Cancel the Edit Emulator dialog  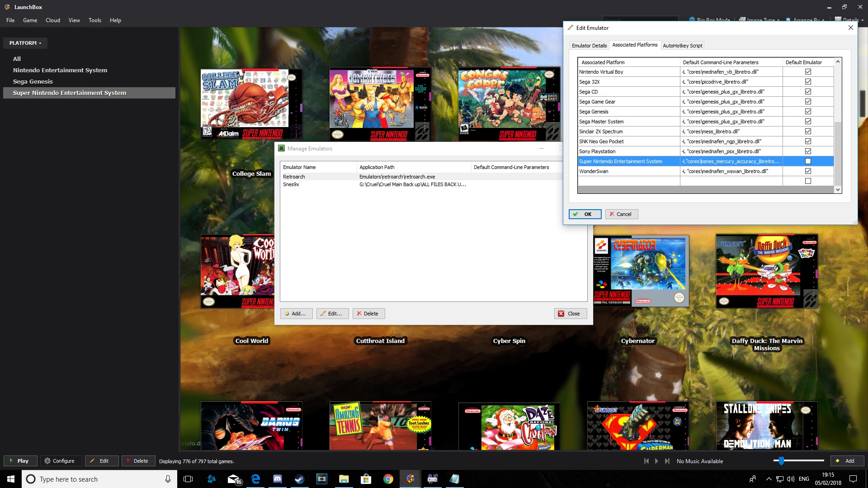click(x=622, y=214)
